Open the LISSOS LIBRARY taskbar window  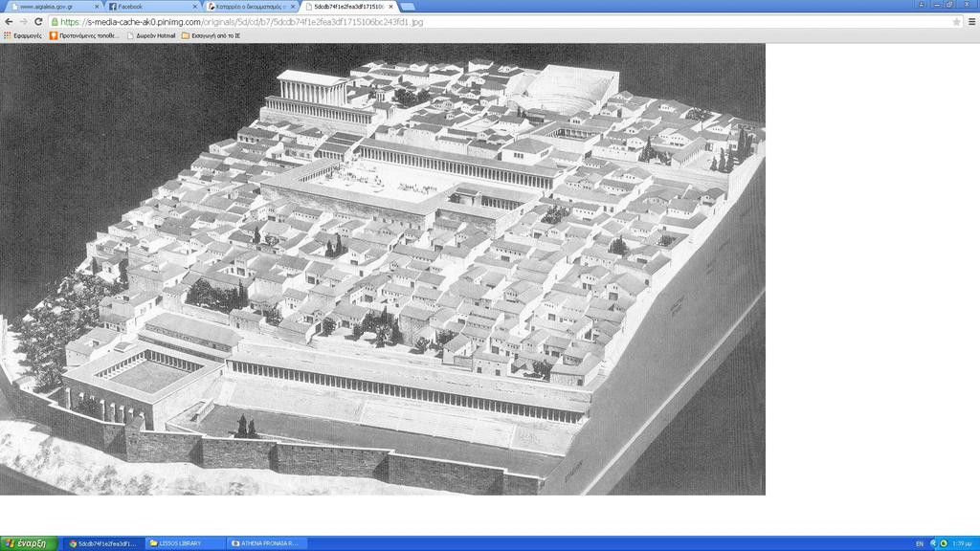[185, 543]
